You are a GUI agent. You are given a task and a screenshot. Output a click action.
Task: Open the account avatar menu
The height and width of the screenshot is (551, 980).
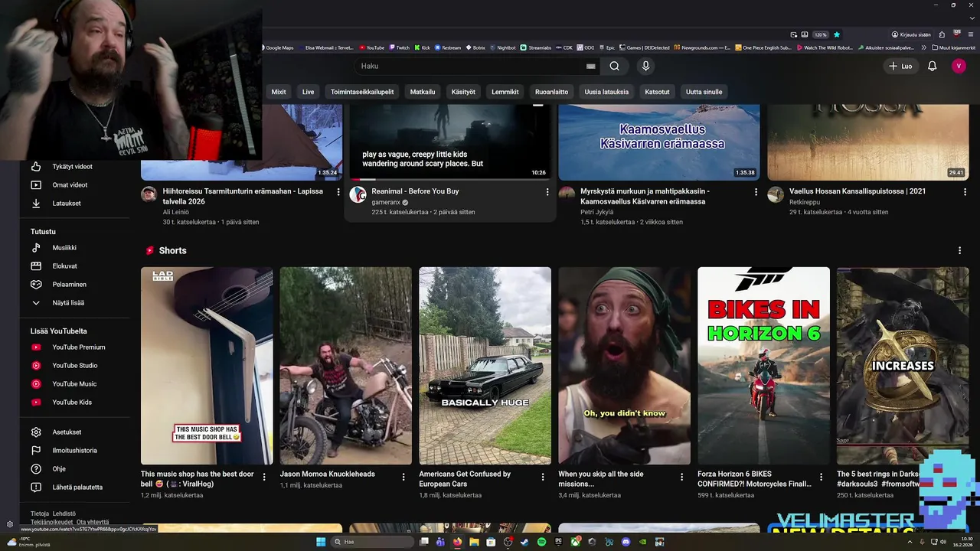point(959,67)
